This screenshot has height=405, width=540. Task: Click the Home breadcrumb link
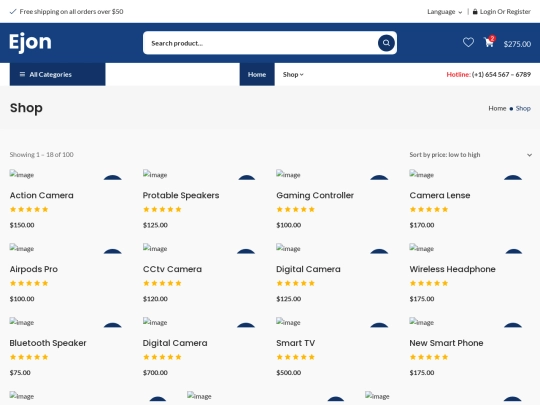coord(497,108)
